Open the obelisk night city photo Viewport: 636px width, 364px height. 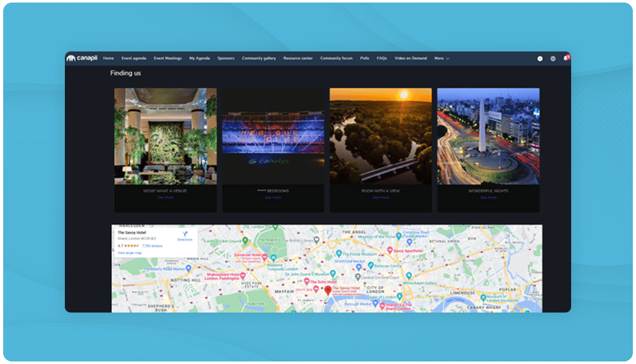488,136
